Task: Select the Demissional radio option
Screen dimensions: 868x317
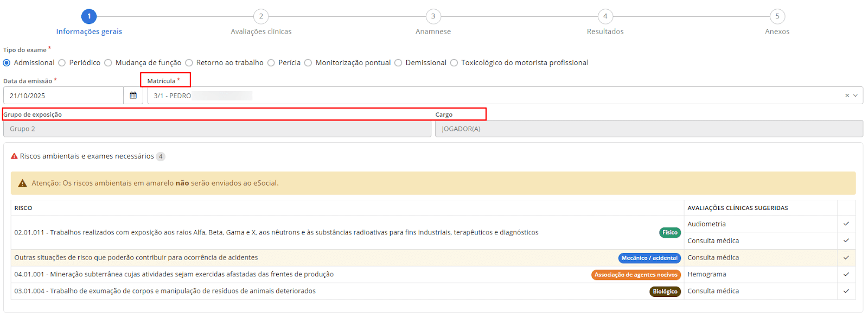Action: tap(399, 63)
